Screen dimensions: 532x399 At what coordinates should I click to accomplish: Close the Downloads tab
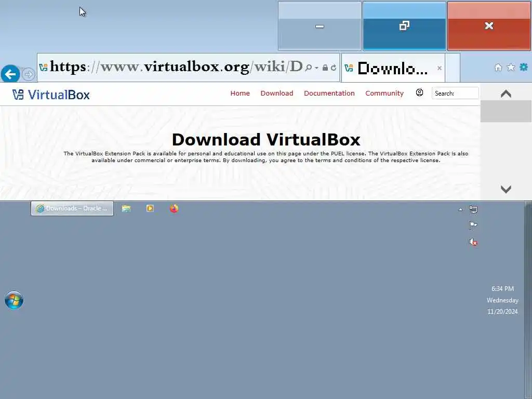point(440,68)
